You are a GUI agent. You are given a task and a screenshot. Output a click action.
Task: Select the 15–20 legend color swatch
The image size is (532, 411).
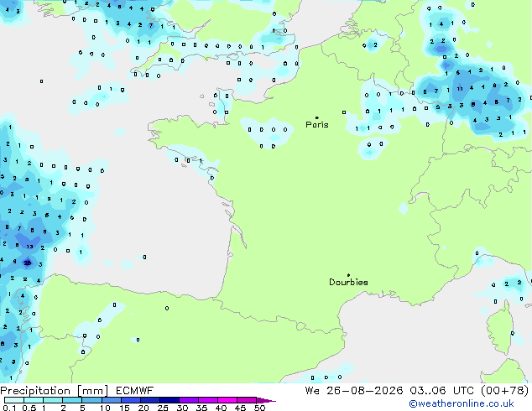point(130,400)
